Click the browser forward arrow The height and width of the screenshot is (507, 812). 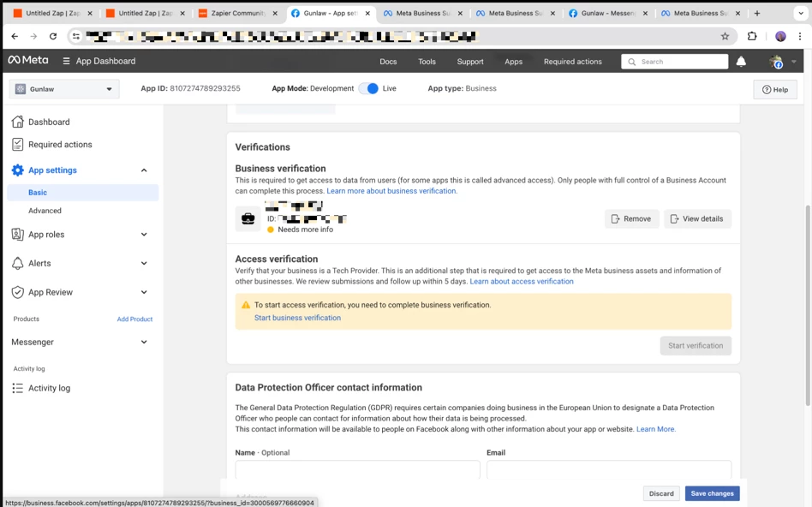[33, 36]
